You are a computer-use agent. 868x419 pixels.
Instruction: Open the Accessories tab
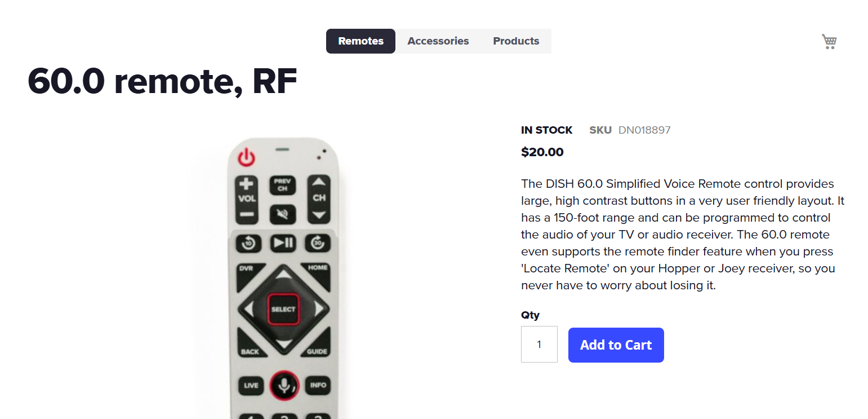[x=438, y=41]
